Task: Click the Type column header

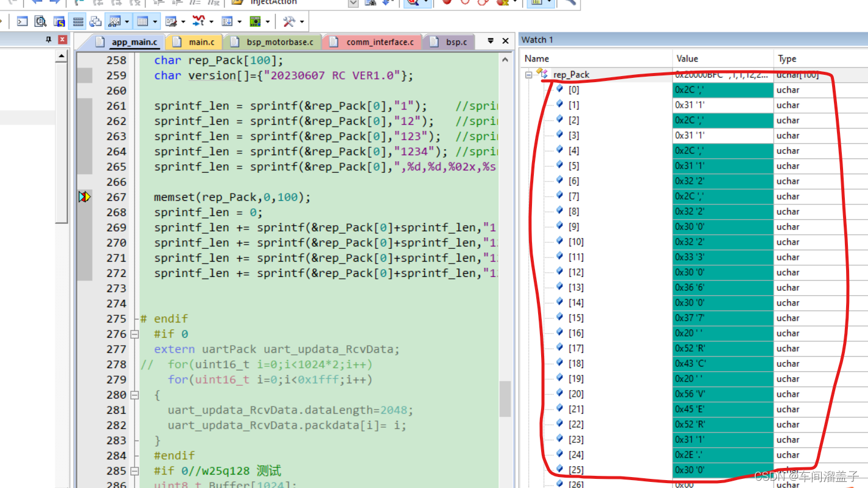Action: pyautogui.click(x=787, y=58)
